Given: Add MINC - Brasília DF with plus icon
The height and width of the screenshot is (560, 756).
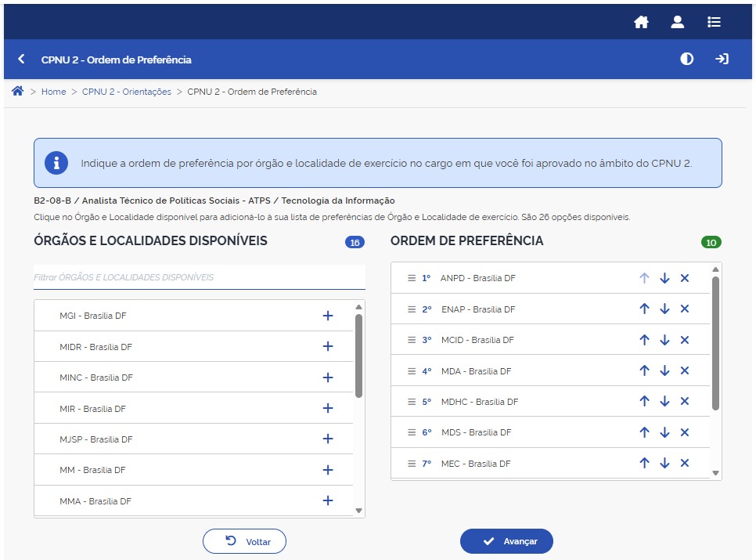Looking at the screenshot, I should [x=328, y=378].
